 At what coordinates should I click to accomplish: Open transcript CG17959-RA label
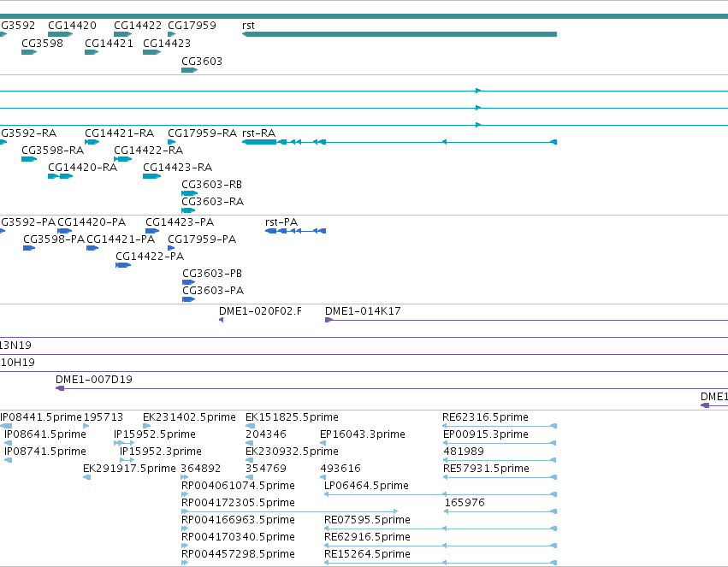(x=203, y=133)
